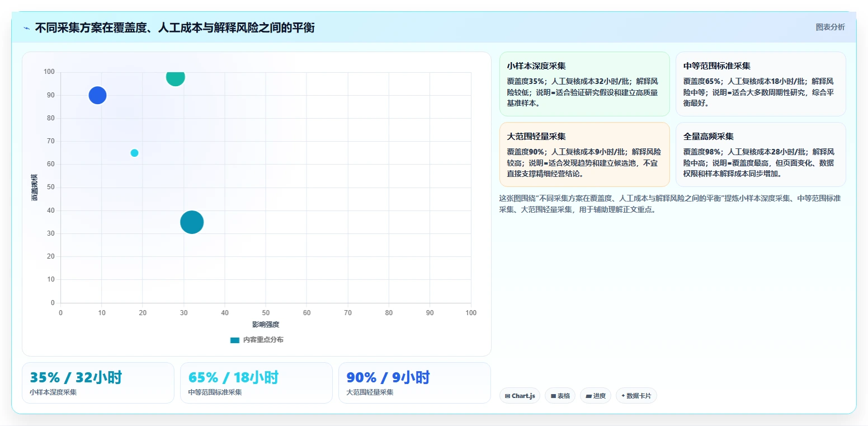
Task: Click the caption 大范围轻量采集 under 90% stat
Action: 370,392
